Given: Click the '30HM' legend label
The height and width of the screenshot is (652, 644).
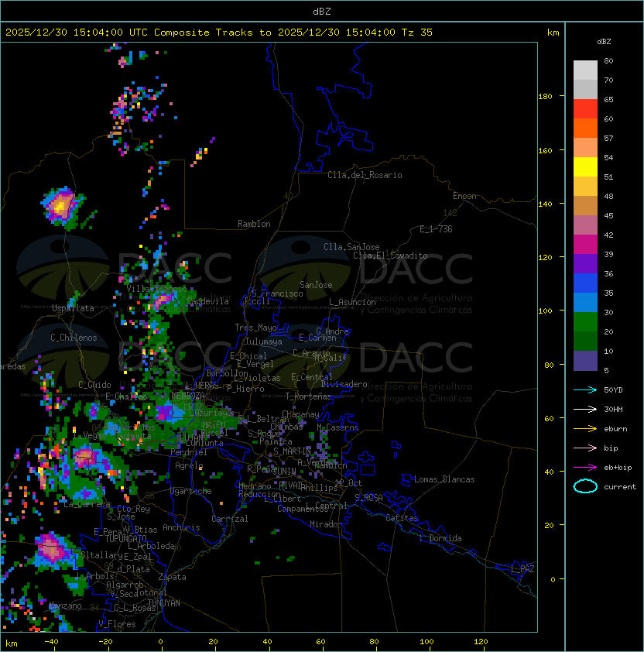Looking at the screenshot, I should click(x=613, y=409).
